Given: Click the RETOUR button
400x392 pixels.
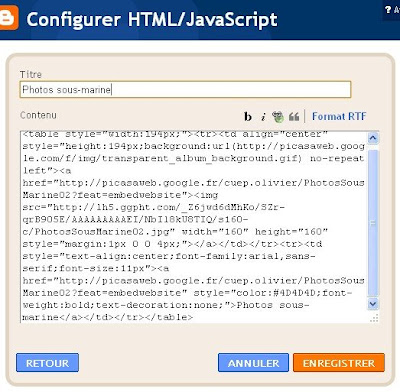Looking at the screenshot, I should (x=47, y=363).
